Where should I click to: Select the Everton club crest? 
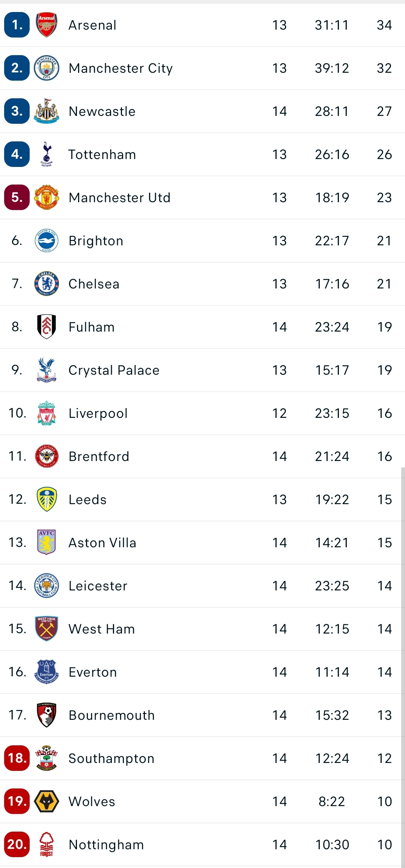[x=47, y=672]
